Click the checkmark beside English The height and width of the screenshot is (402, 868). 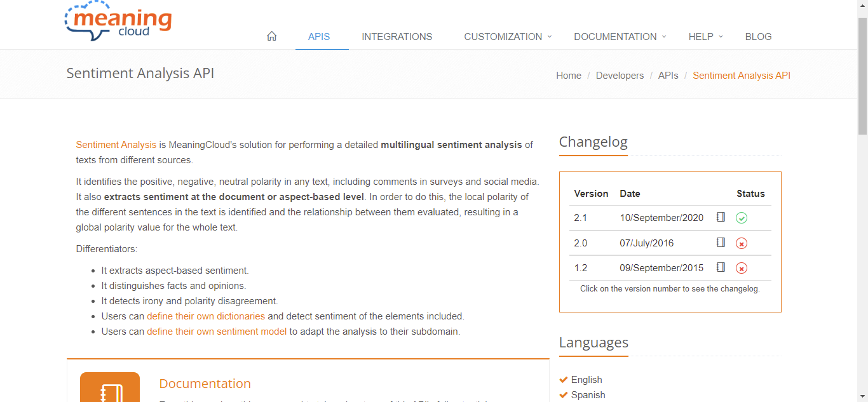(x=563, y=379)
